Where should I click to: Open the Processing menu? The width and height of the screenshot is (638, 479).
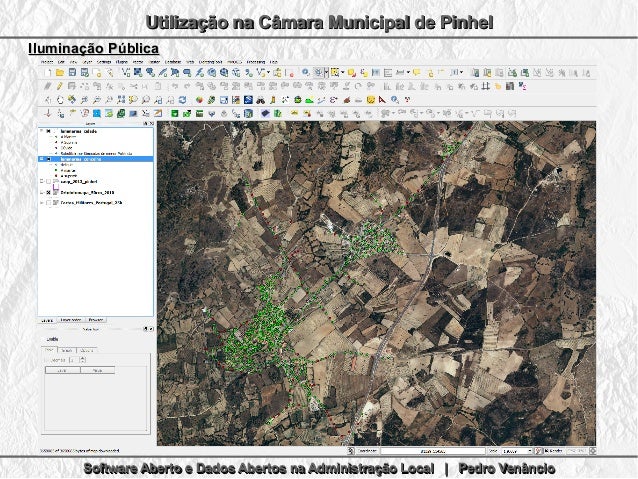255,60
